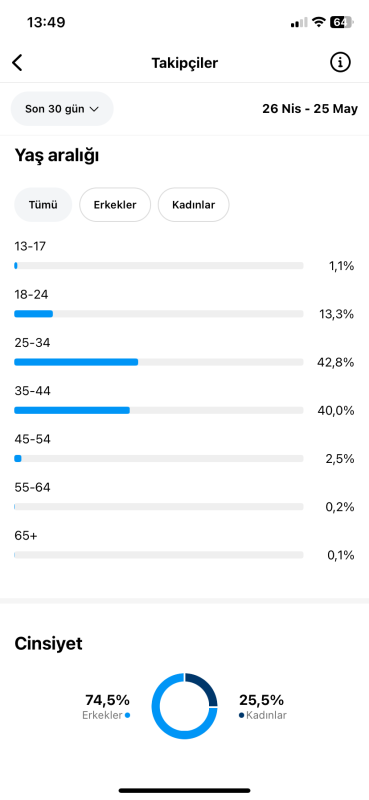Click the gender donut chart
Screen dimensions: 369x800
184,706
